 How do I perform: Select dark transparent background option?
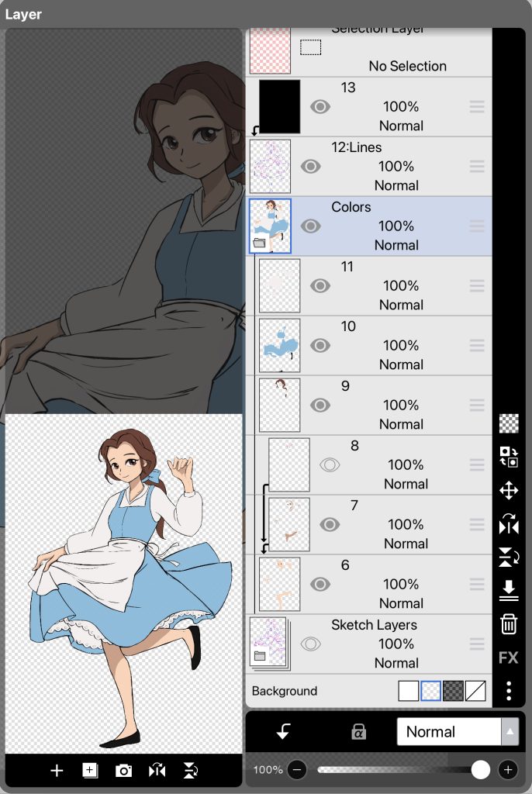453,691
